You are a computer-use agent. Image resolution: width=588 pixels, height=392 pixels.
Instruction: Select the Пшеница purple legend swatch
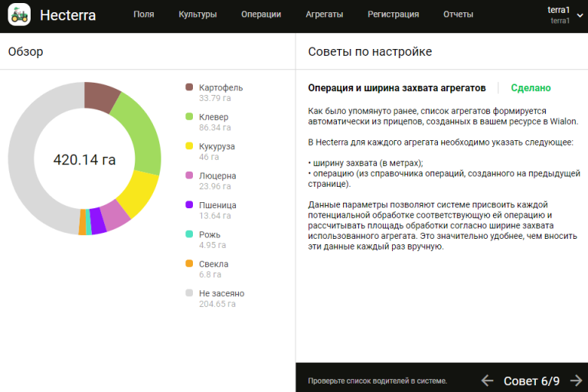(189, 204)
